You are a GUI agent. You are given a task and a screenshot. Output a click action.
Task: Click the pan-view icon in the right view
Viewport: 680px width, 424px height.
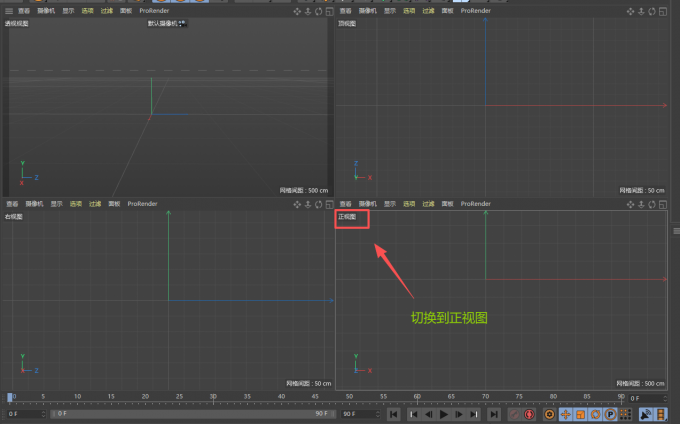pyautogui.click(x=296, y=204)
